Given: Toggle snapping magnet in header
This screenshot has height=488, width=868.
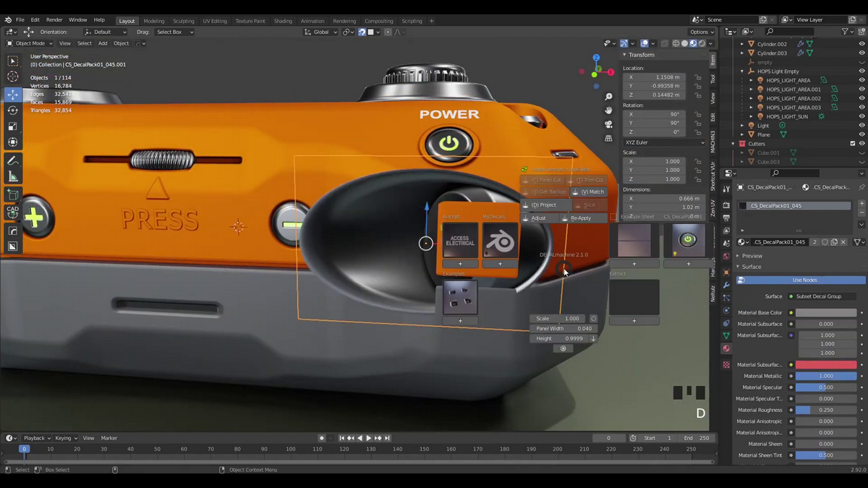Looking at the screenshot, I should tap(362, 32).
